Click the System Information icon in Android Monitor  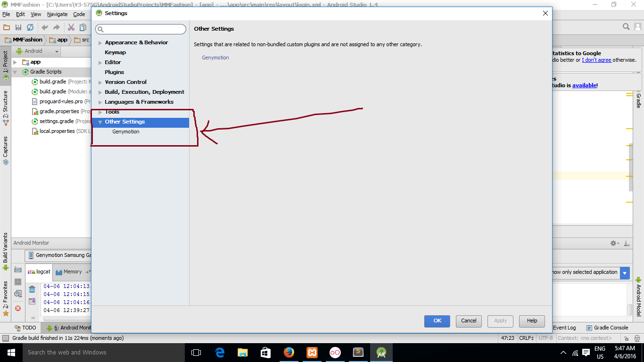[18, 294]
